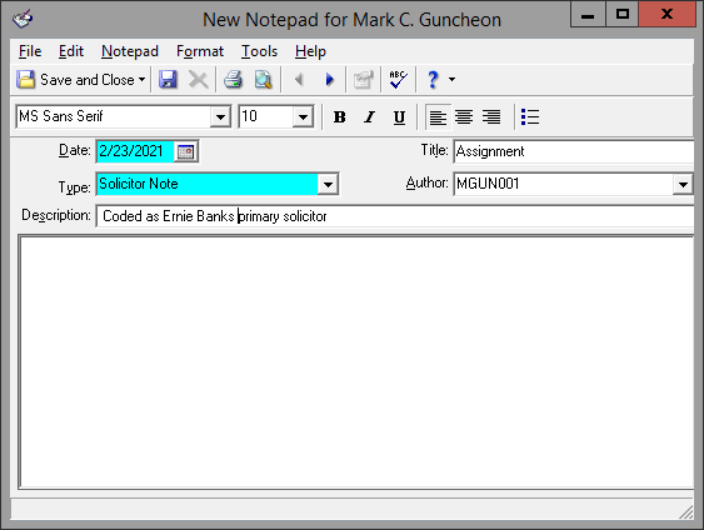Open the Tools menu
The image size is (704, 530).
point(260,52)
